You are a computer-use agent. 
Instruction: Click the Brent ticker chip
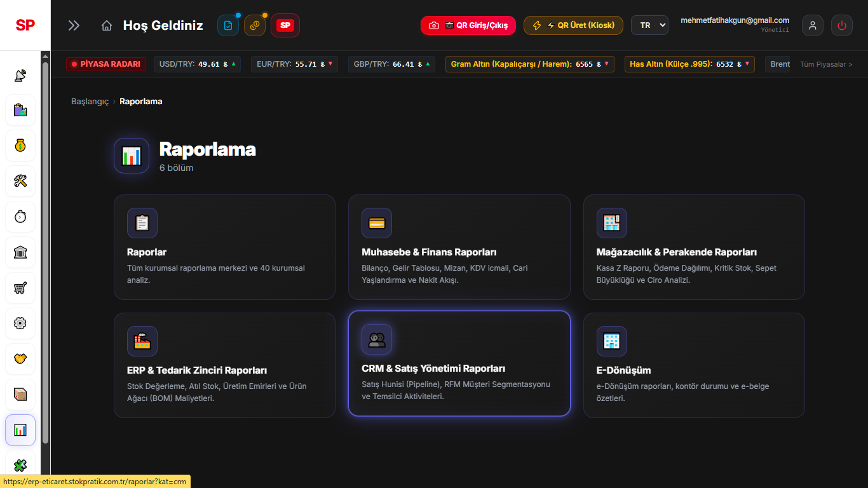pos(778,64)
